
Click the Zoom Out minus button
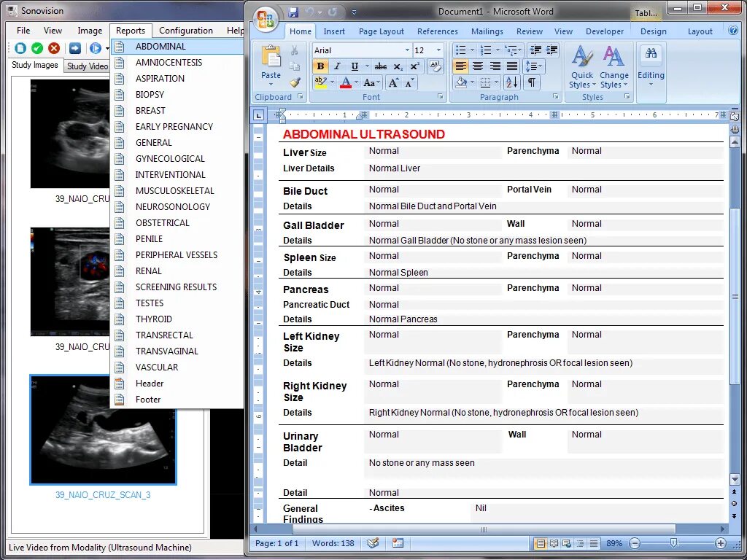[x=635, y=542]
